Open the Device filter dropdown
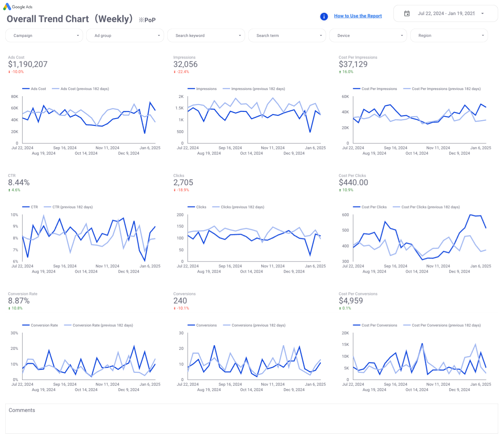 368,36
